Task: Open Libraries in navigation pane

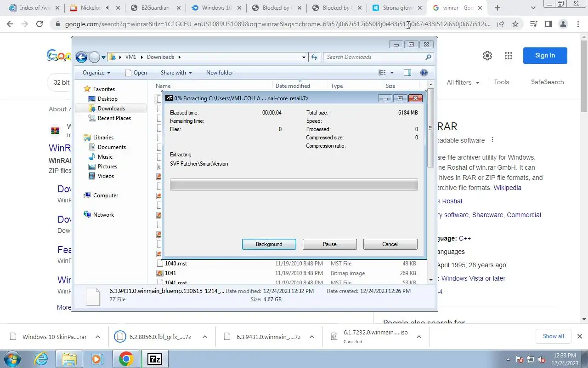Action: click(103, 138)
